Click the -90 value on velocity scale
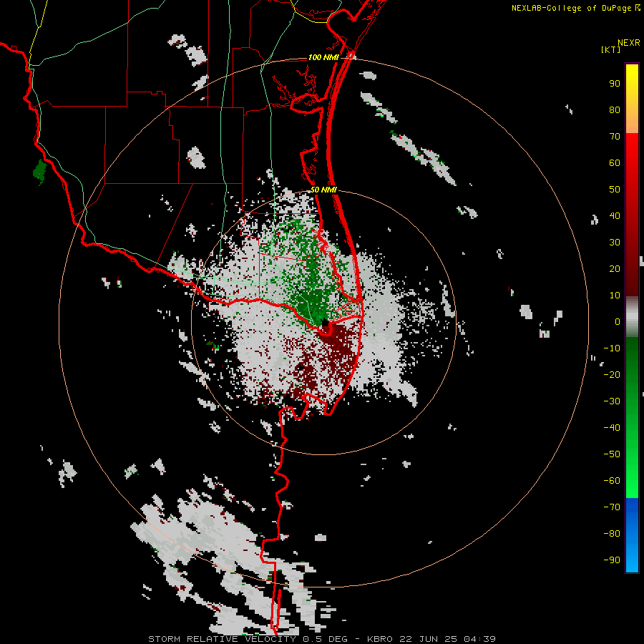The image size is (644, 644). coord(612,560)
